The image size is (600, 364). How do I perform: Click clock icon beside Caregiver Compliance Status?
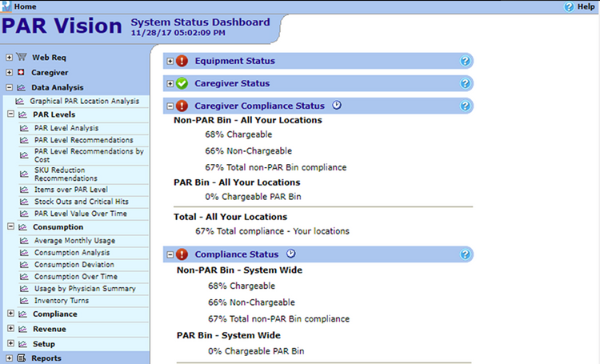[x=336, y=105]
